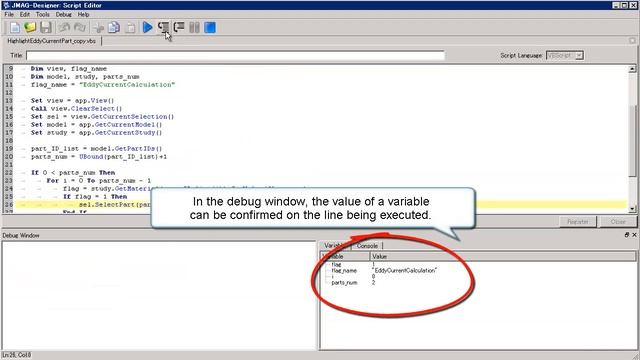Open the Help menu
Screen dimensions: 640x360
[x=83, y=14]
